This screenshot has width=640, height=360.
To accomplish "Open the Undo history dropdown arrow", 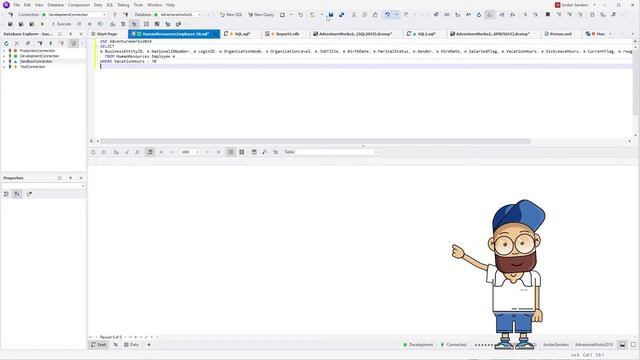I will (x=396, y=15).
